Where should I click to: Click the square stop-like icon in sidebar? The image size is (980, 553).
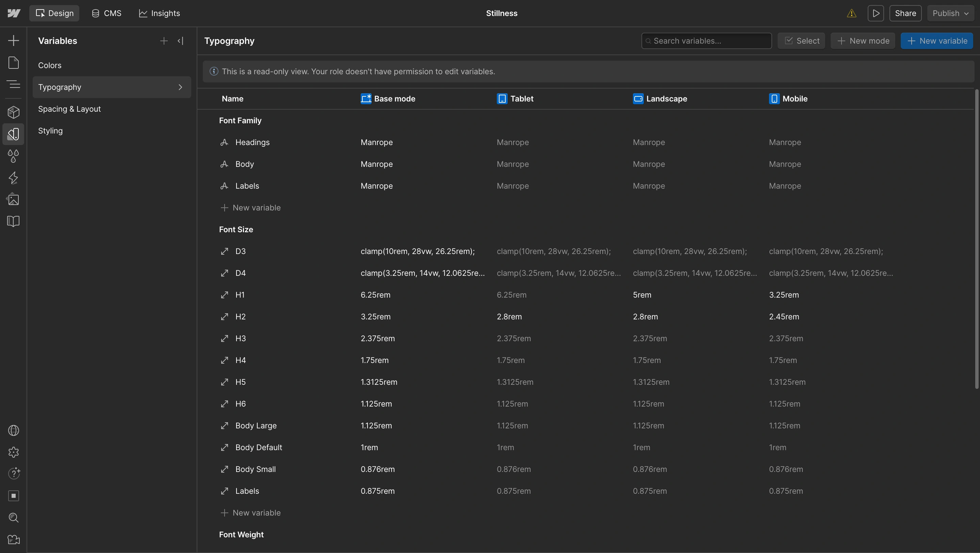(14, 495)
